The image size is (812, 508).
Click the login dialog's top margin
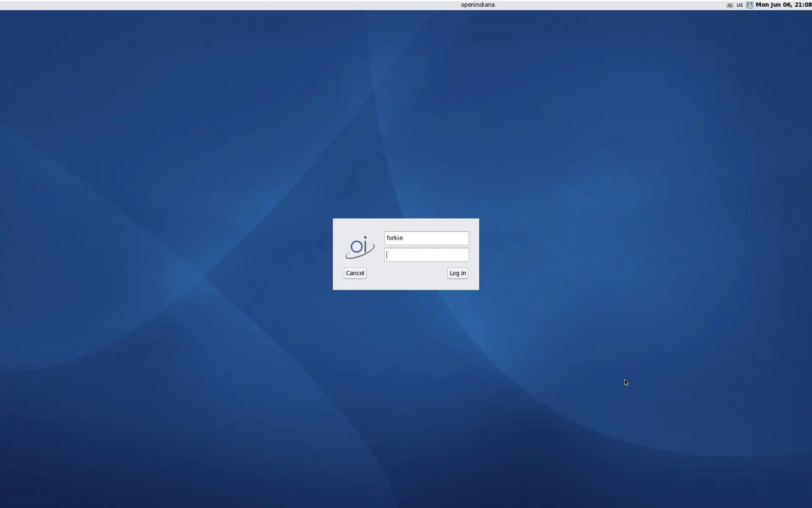[x=406, y=224]
